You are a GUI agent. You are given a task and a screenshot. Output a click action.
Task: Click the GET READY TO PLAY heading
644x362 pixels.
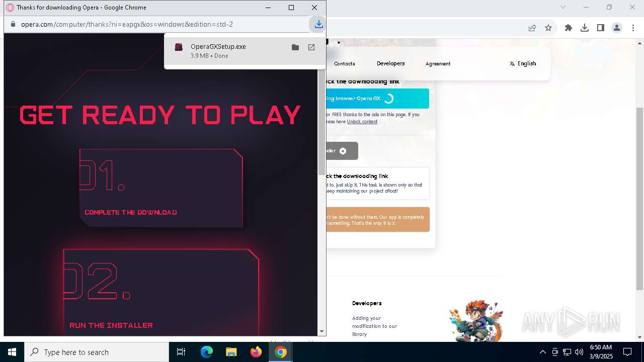160,115
